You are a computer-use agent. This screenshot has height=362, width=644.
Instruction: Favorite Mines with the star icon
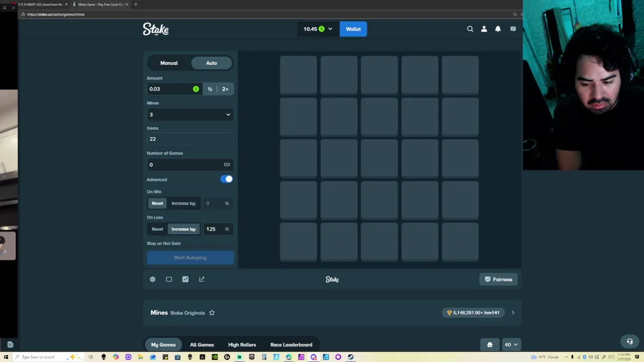tap(212, 313)
